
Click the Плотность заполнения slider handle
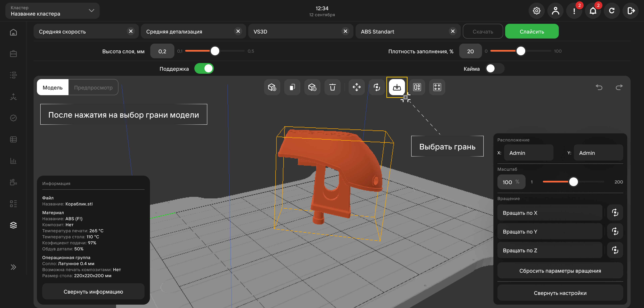pyautogui.click(x=521, y=51)
